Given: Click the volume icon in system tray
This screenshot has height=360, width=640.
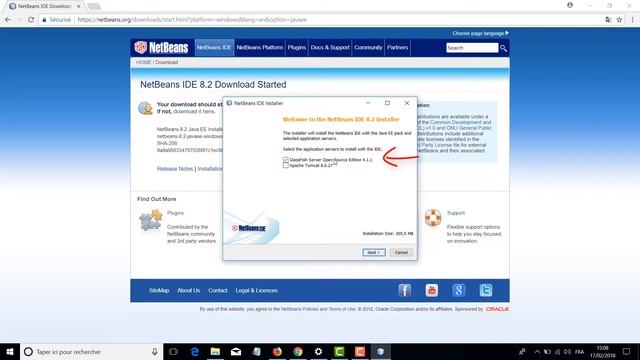Looking at the screenshot, I should coord(567,351).
